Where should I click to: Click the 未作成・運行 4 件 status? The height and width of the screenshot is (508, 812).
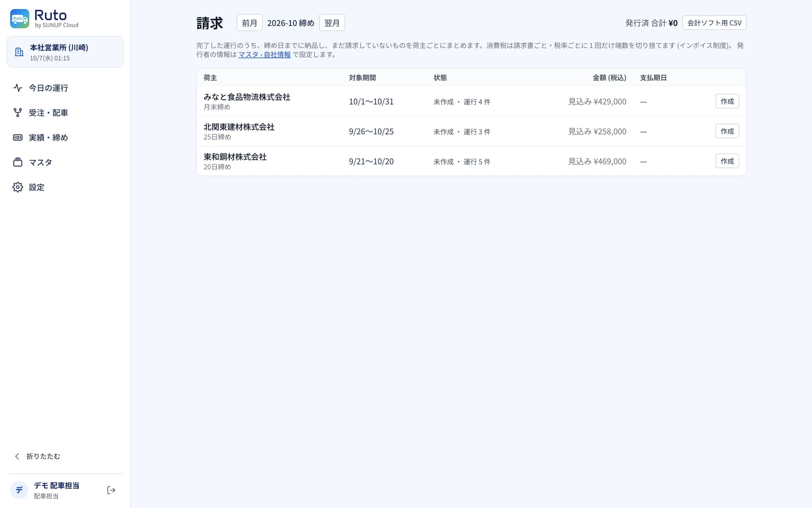coord(462,102)
